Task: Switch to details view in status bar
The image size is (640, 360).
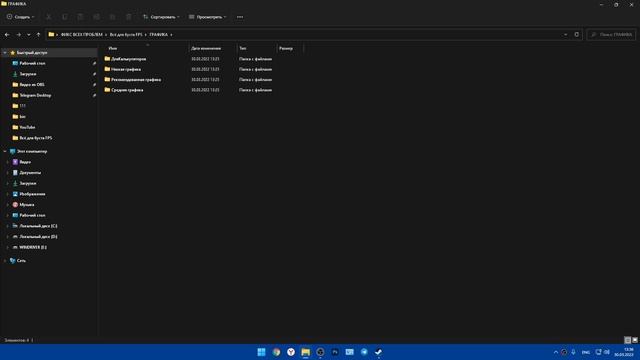Action: [628, 340]
